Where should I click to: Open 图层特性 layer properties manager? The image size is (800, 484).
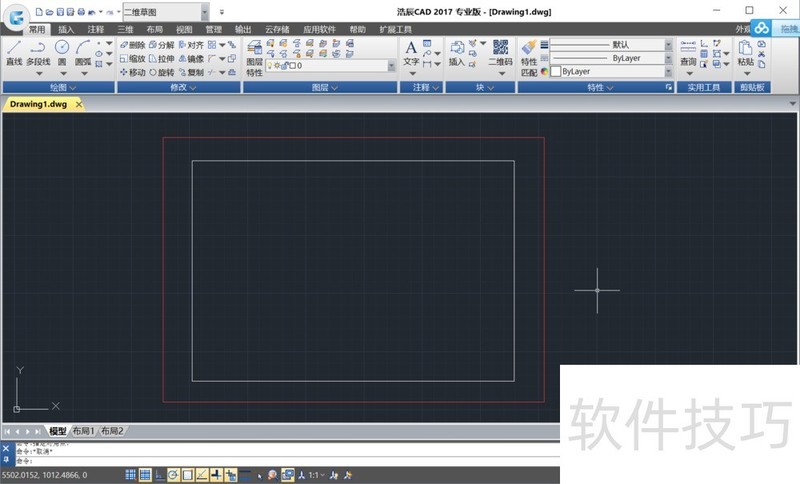click(254, 59)
